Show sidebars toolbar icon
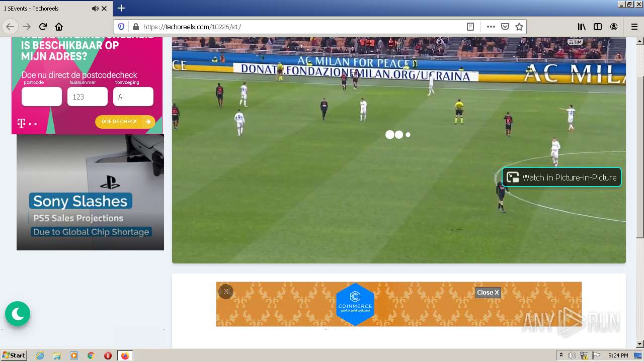Image resolution: width=644 pixels, height=362 pixels. (598, 27)
